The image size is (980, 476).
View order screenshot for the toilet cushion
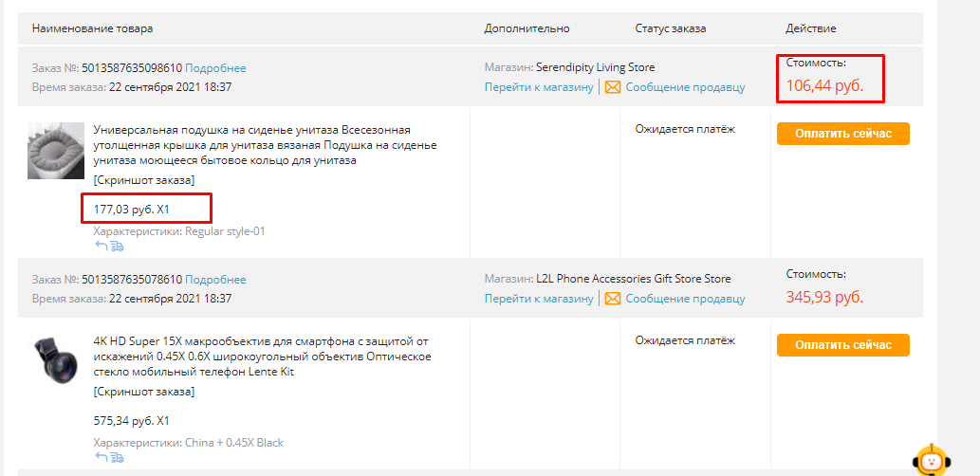click(144, 180)
